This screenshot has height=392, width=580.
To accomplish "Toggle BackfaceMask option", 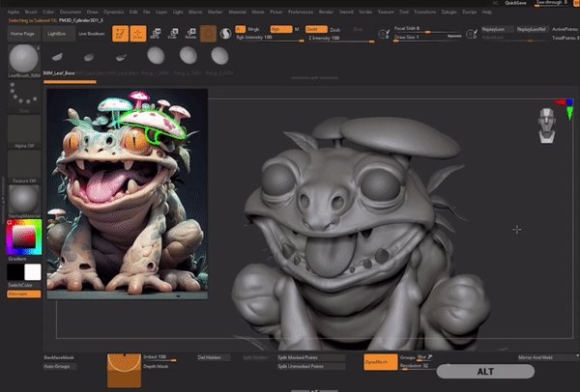I will 59,357.
